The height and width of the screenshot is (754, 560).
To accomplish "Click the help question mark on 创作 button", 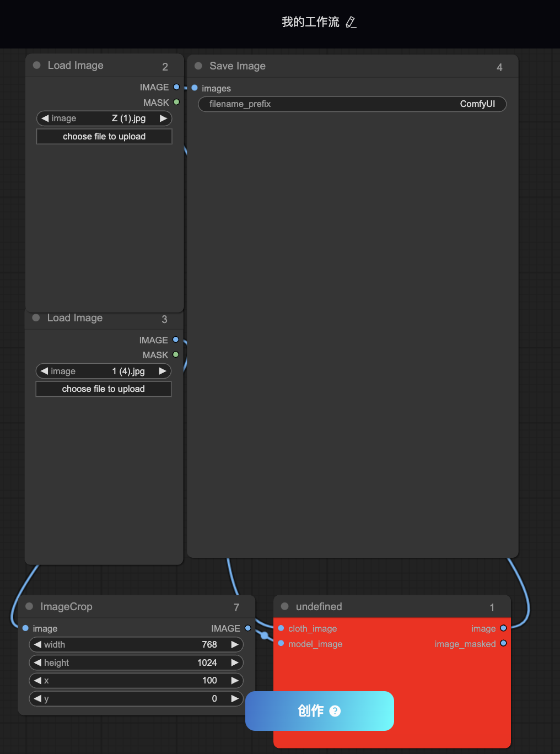I will tap(335, 711).
